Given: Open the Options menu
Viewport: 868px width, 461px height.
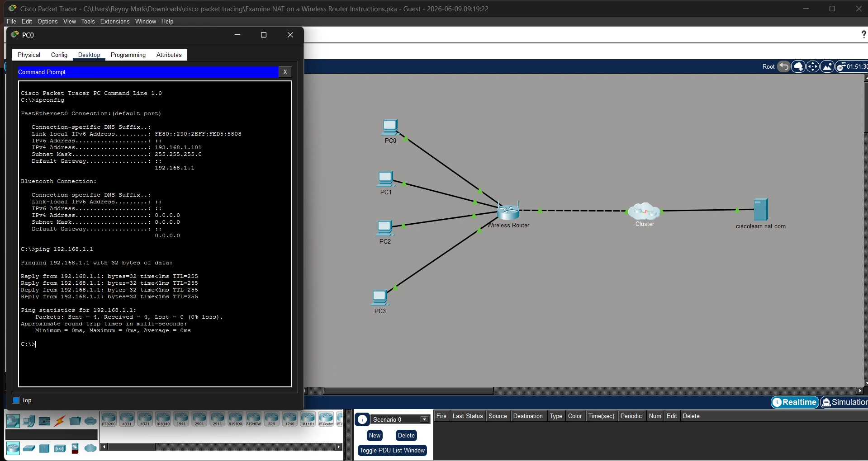Looking at the screenshot, I should [x=47, y=21].
